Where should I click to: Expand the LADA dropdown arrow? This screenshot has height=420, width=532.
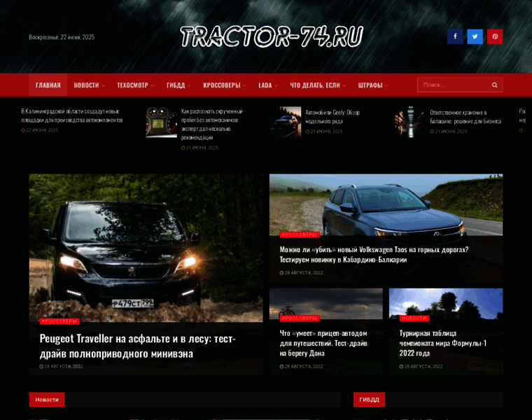[x=276, y=86]
